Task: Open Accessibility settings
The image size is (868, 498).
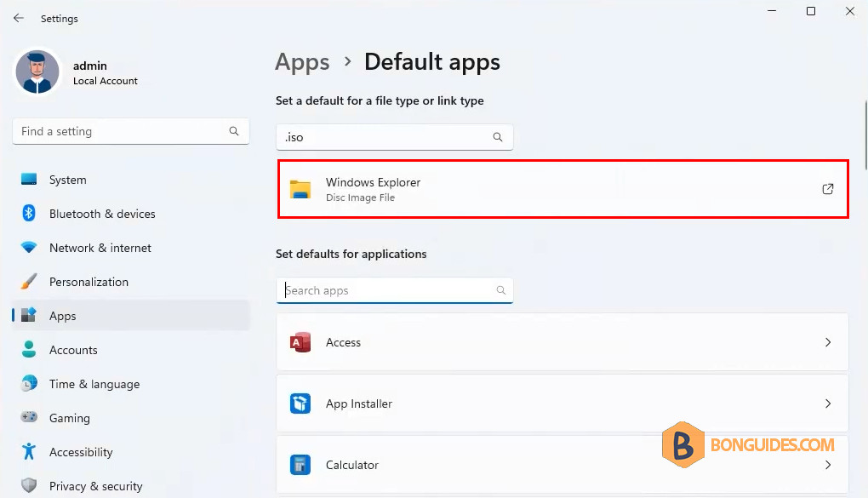Action: 131,452
